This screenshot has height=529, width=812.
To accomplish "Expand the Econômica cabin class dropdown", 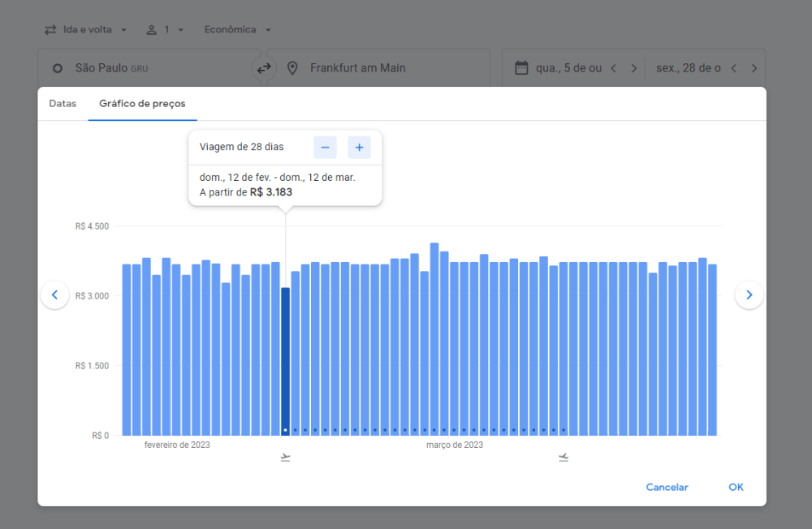I will click(x=237, y=30).
